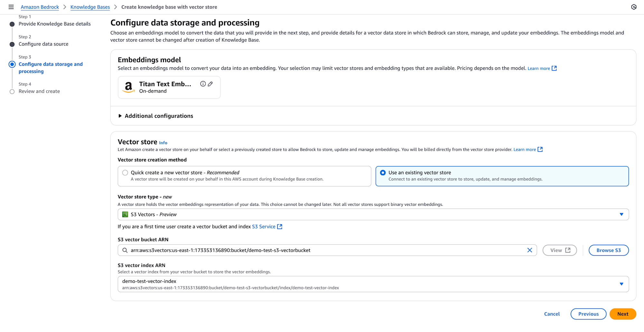Click the Amazon logo on model card
This screenshot has width=644, height=332.
pyautogui.click(x=128, y=87)
